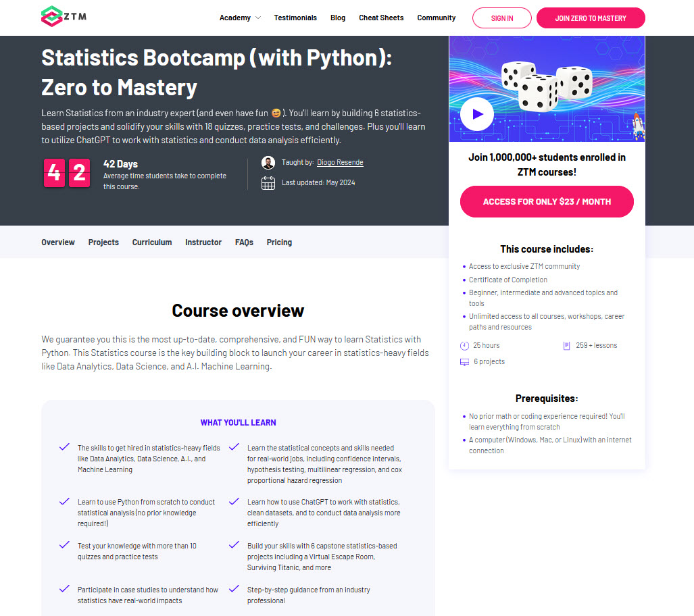Screen dimensions: 694x616
Task: Click 'Certificate of Completion' text
Action: [x=508, y=280]
